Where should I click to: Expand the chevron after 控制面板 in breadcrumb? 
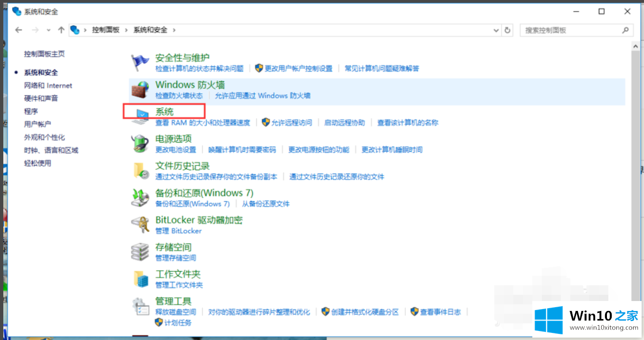click(126, 30)
